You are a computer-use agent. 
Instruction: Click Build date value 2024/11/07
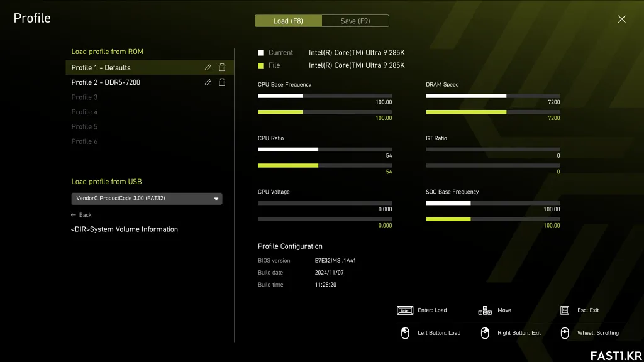[329, 273]
